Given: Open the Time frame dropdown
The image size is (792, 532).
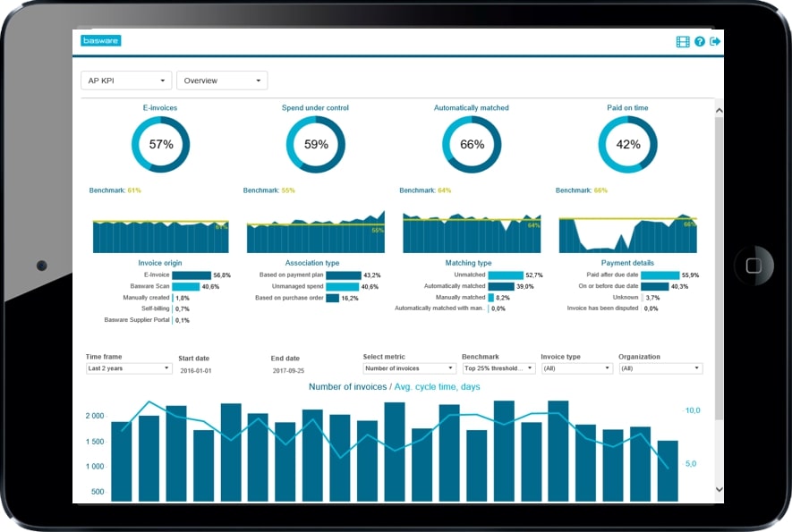Looking at the screenshot, I should (129, 368).
